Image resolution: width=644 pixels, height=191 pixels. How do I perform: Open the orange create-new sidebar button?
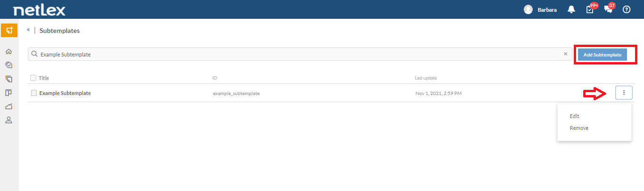coord(9,30)
